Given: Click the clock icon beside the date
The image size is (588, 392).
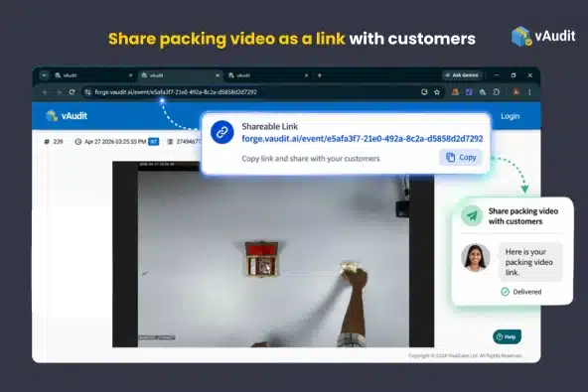Looking at the screenshot, I should (78, 142).
